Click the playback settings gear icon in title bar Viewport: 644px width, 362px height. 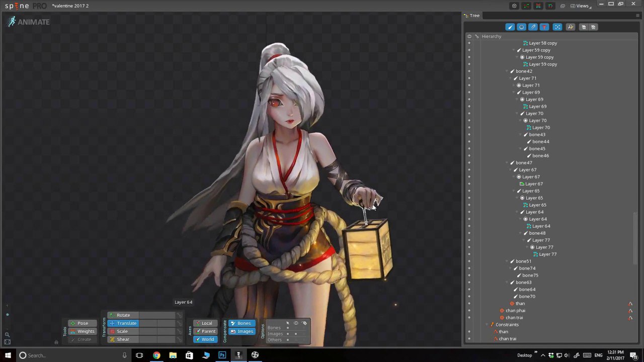(514, 6)
